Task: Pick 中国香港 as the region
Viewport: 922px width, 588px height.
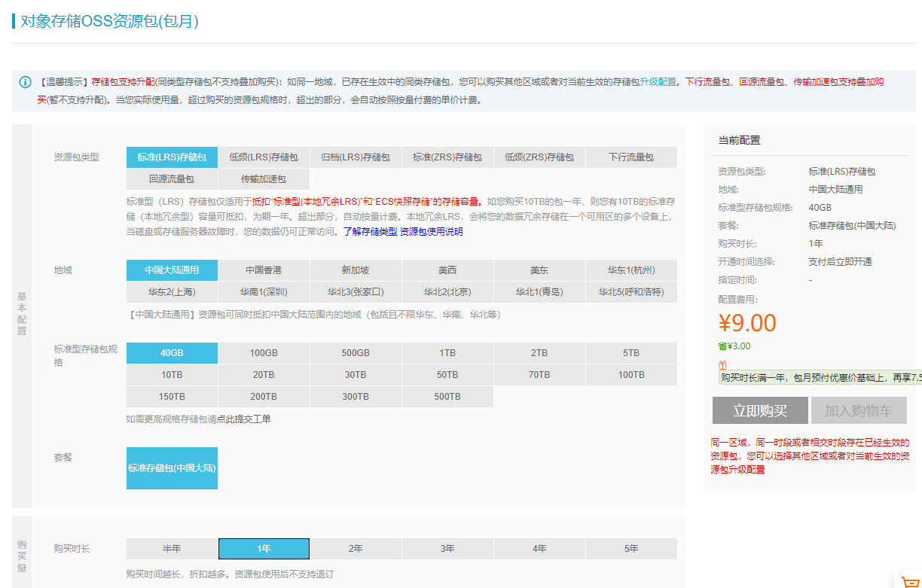Action: pos(264,270)
